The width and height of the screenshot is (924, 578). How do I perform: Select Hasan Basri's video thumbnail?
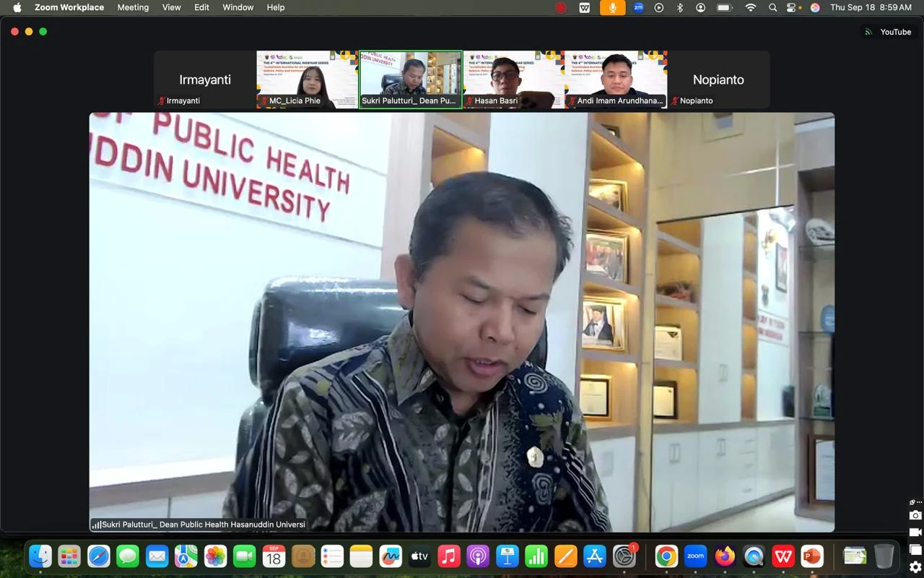[x=513, y=79]
